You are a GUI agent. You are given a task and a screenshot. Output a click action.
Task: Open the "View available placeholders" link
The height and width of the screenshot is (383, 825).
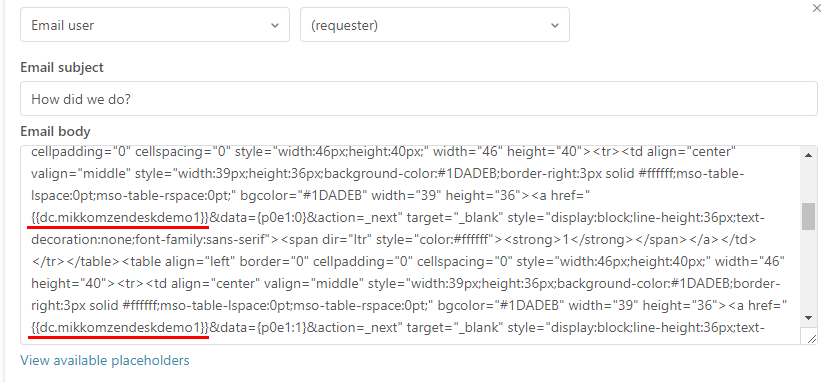(x=105, y=360)
